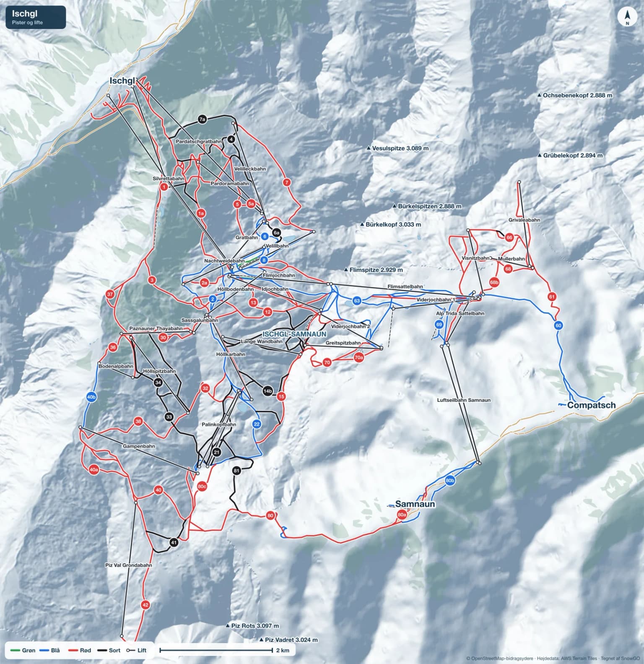Click the red piste marker 66
Image resolution: width=644 pixels, height=664 pixels.
tap(509, 237)
